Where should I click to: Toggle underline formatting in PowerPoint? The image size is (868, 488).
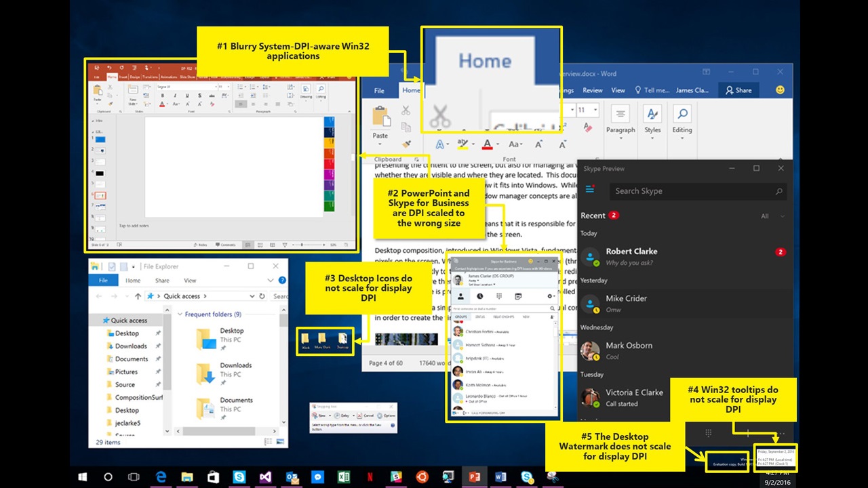pos(187,96)
